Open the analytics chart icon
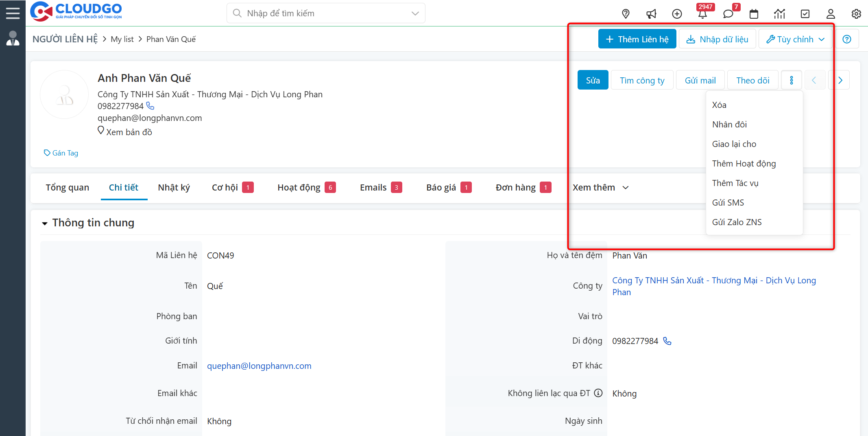868x436 pixels. click(780, 13)
